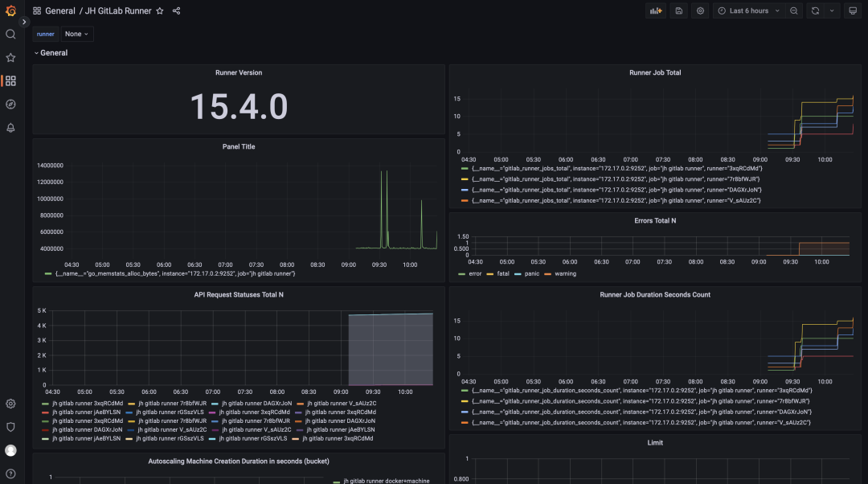Open the runner variable dropdown
868x484 pixels.
click(x=45, y=34)
